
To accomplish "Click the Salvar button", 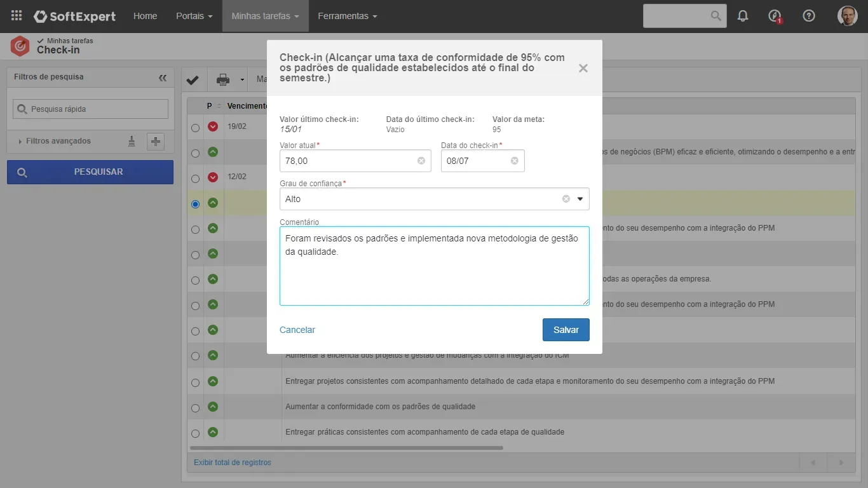I will (x=566, y=330).
